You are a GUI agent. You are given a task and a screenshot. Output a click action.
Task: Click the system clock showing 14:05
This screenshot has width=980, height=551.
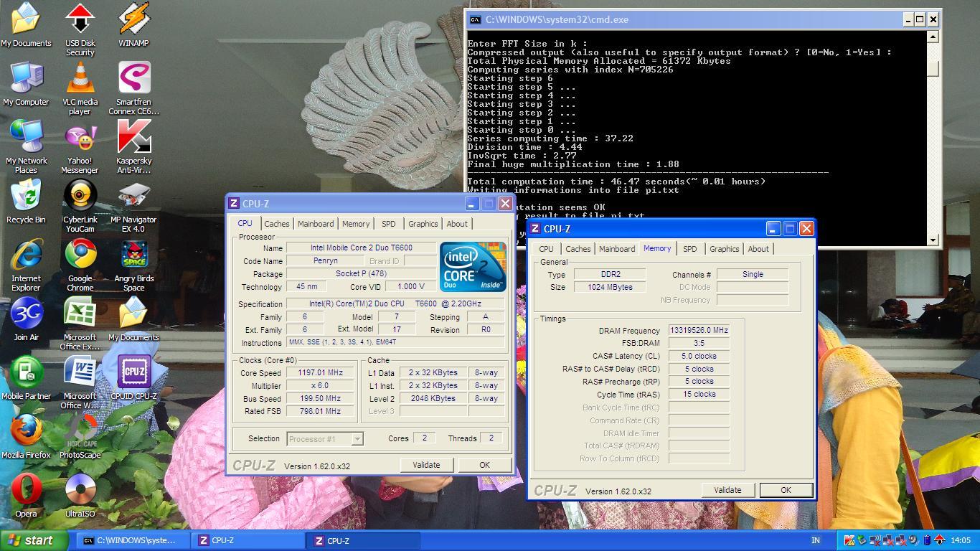pos(960,540)
